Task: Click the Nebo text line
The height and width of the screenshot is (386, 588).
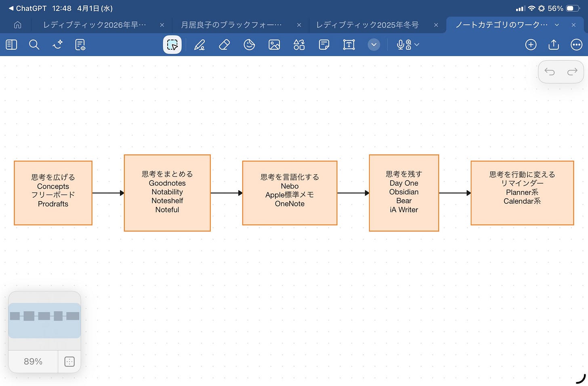Action: (x=290, y=186)
